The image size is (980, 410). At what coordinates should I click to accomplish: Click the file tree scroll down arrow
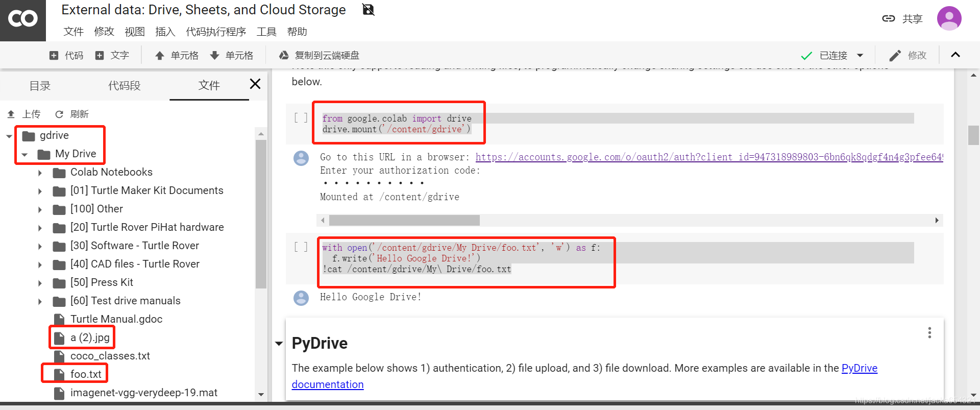pyautogui.click(x=261, y=394)
